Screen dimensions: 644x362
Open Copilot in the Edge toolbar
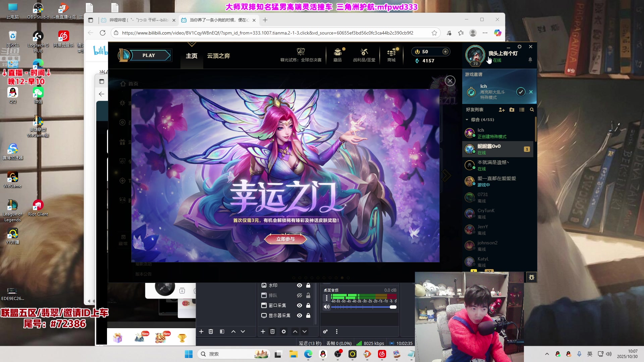pyautogui.click(x=498, y=33)
